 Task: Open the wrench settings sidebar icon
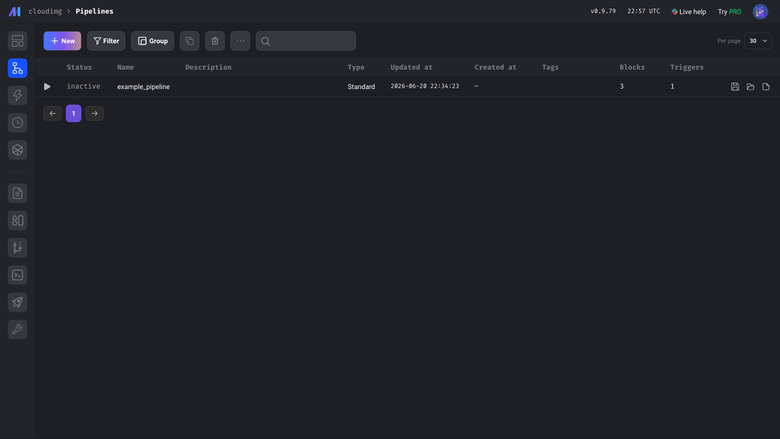(x=17, y=330)
